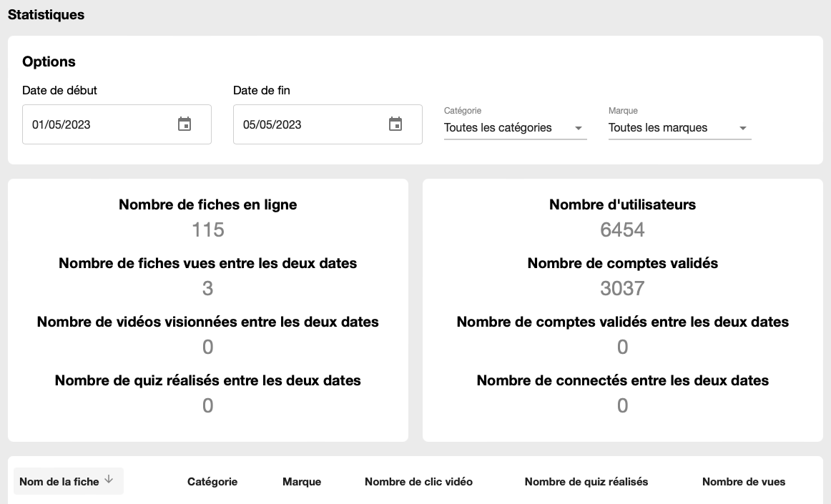Click the sort arrow beside Nom de la fiche
Viewport: 831px width, 504px height.
[x=109, y=480]
